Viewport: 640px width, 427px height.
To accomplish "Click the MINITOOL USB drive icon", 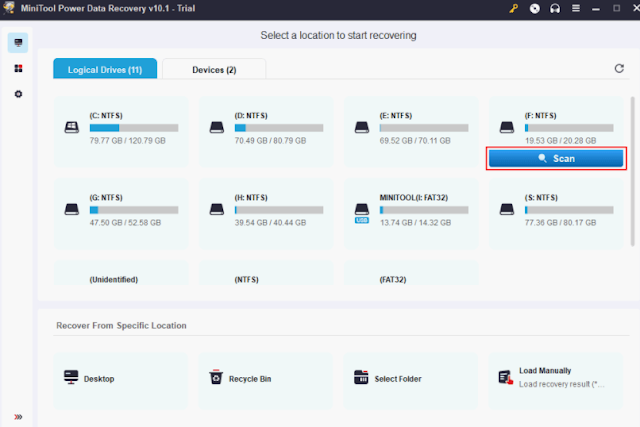I will [x=362, y=213].
